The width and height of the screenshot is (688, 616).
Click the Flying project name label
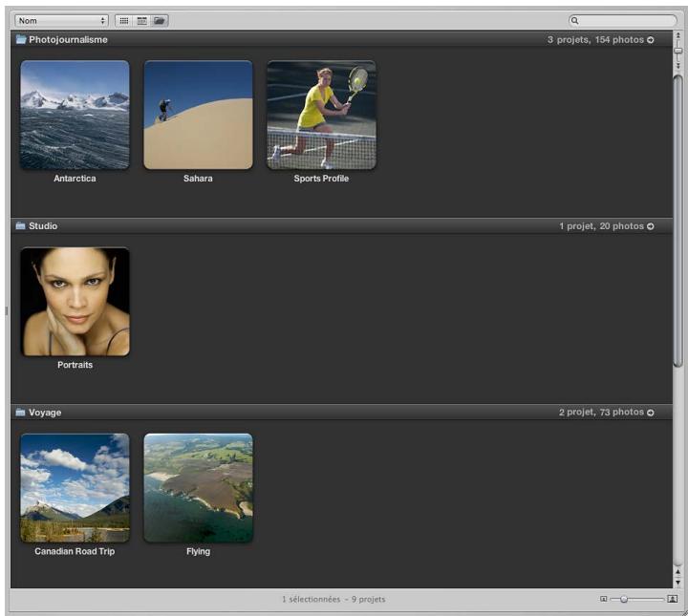(199, 551)
